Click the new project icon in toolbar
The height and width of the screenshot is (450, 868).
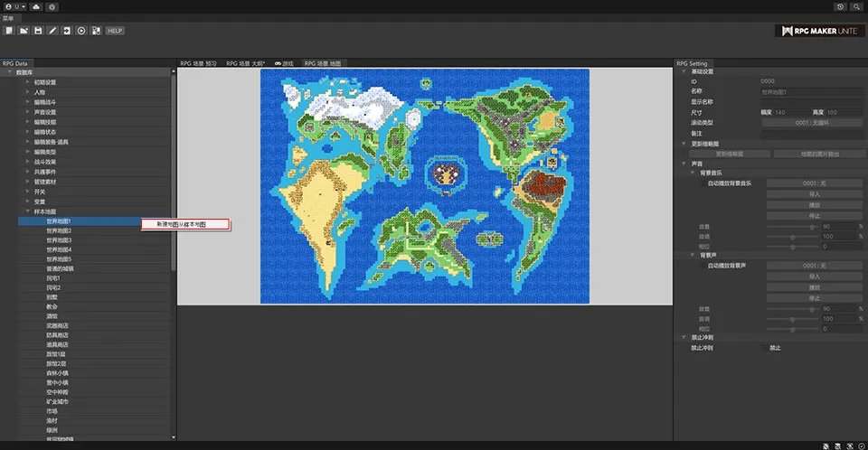point(8,31)
